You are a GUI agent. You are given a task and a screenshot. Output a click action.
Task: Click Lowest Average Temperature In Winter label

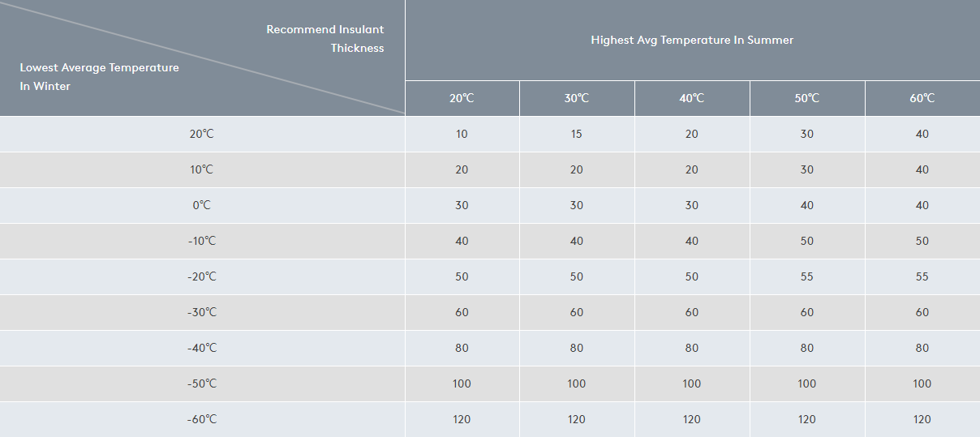tap(99, 77)
